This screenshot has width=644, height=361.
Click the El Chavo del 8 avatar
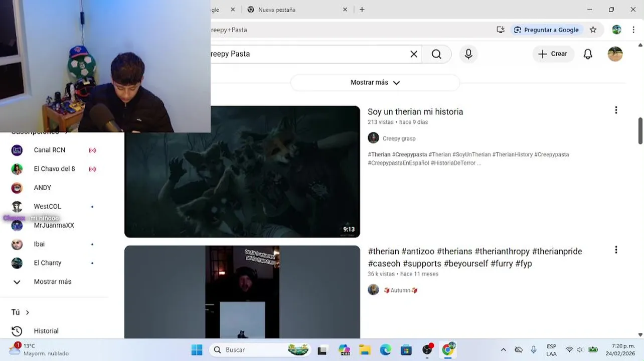click(17, 169)
